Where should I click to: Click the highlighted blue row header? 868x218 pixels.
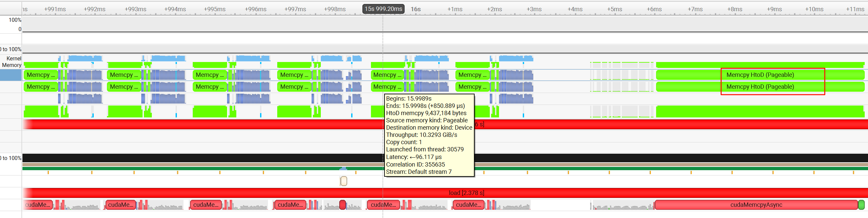point(11,75)
